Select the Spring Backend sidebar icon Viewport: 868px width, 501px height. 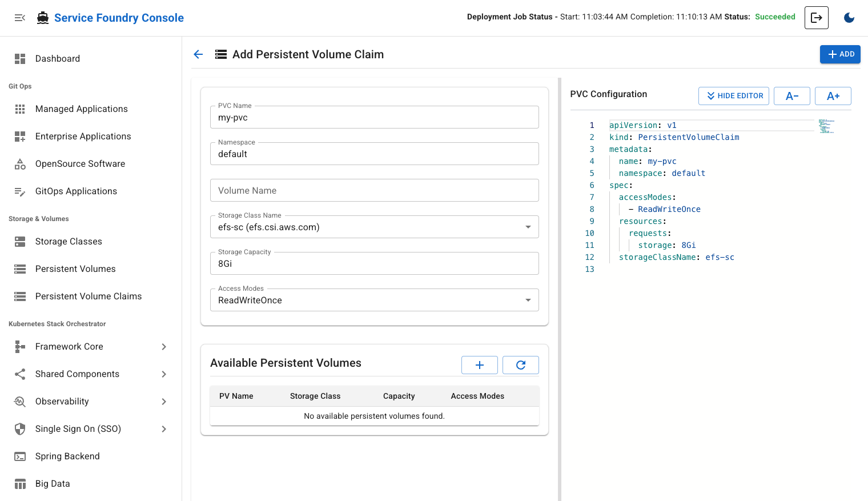pos(20,456)
